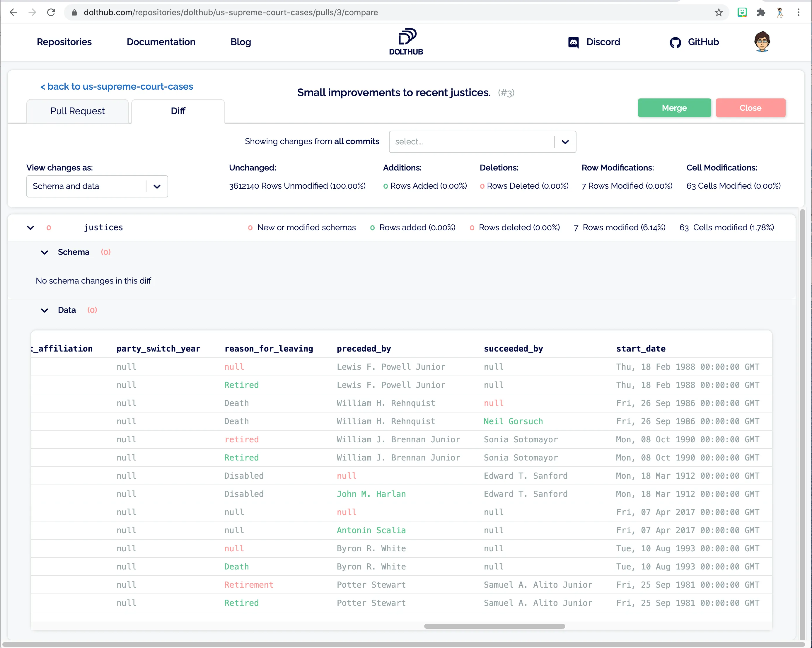Image resolution: width=812 pixels, height=648 pixels.
Task: Click the DoltHub logo
Action: [x=406, y=41]
